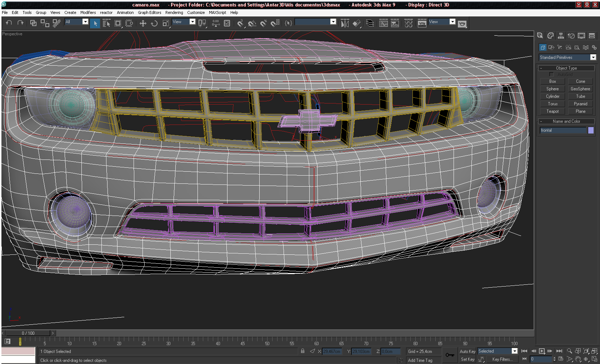Open the Modifiers menu

pos(88,12)
